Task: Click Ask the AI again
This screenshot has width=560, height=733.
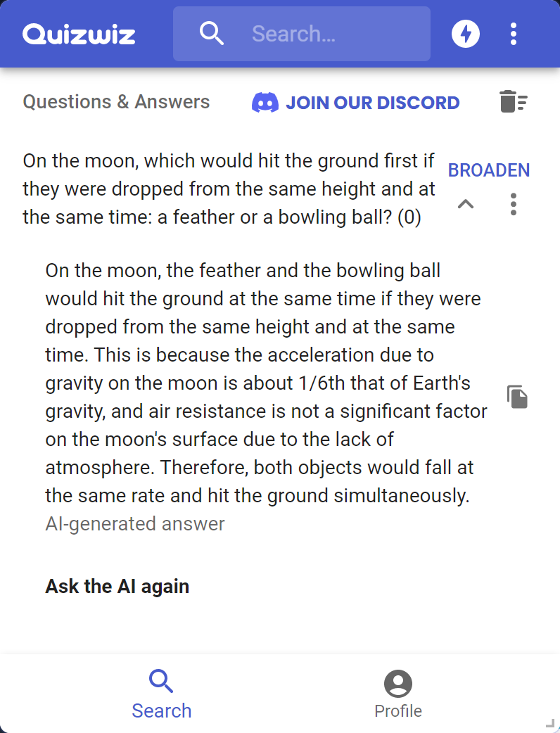Action: [117, 586]
